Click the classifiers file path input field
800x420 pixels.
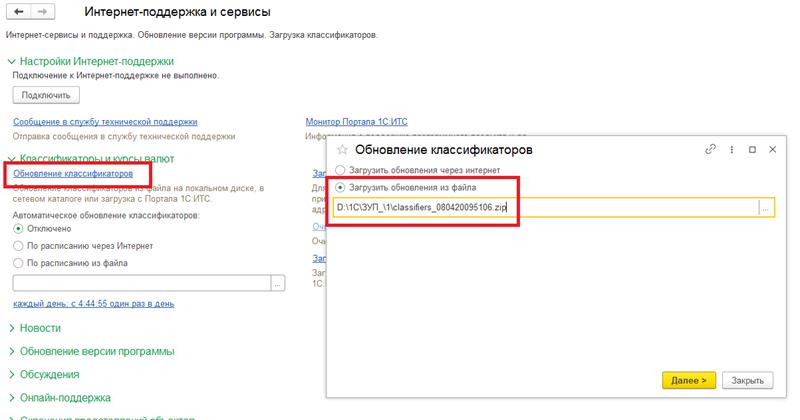click(544, 208)
